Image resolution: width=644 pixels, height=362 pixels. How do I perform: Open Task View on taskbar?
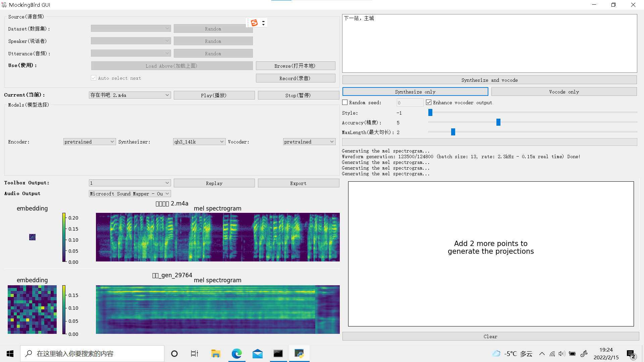coord(195,354)
